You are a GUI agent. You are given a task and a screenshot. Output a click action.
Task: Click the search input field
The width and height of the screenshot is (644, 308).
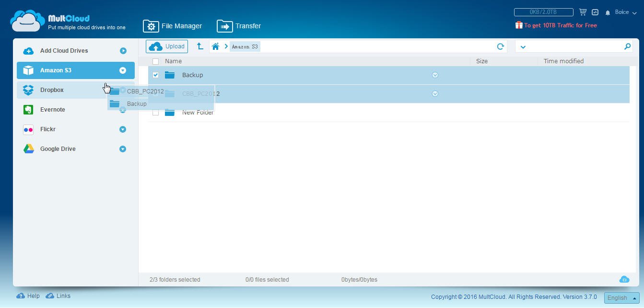[574, 46]
